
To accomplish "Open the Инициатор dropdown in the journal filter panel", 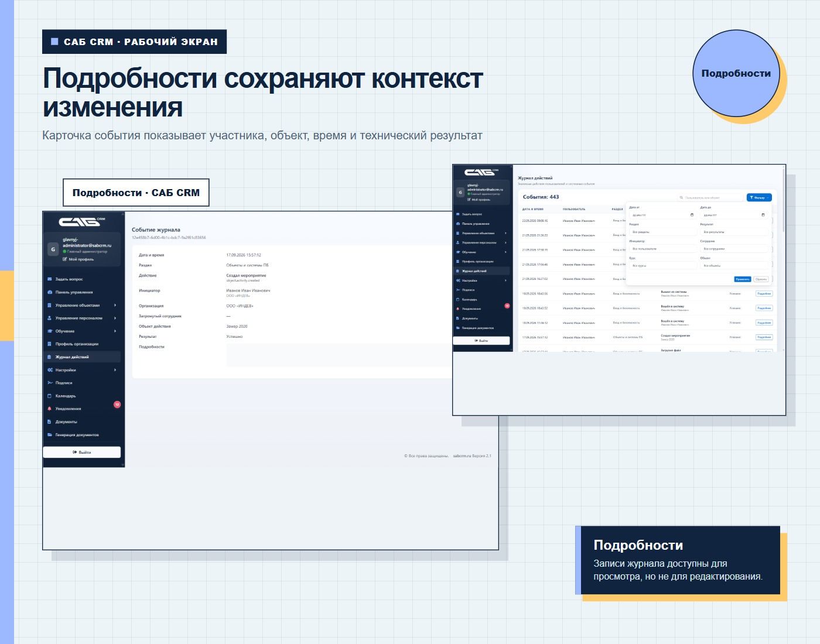I will (663, 249).
